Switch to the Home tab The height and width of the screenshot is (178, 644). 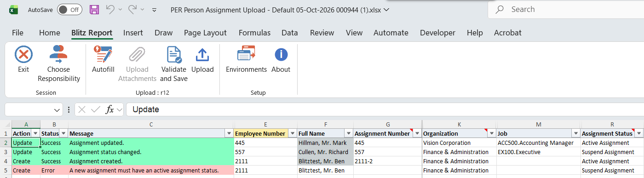tap(50, 33)
